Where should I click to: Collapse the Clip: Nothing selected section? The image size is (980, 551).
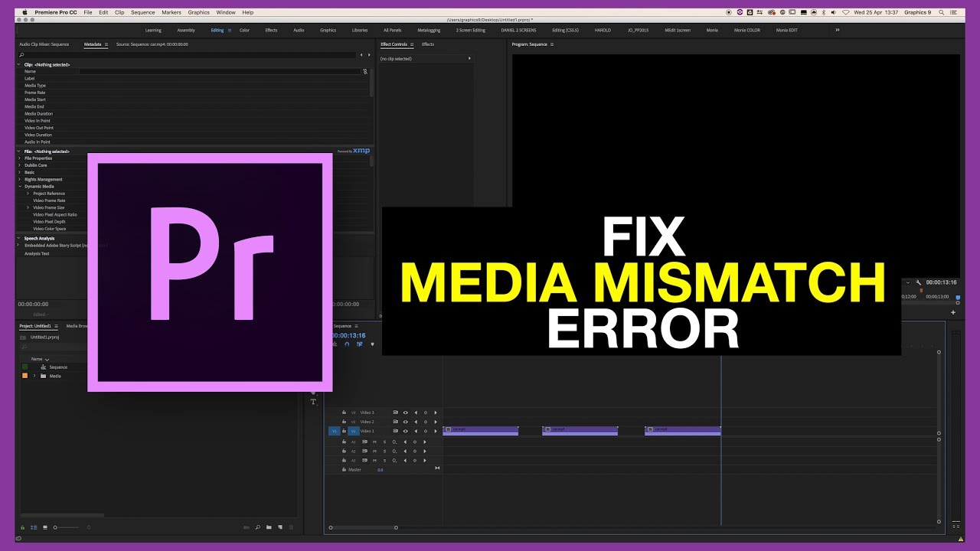(20, 65)
